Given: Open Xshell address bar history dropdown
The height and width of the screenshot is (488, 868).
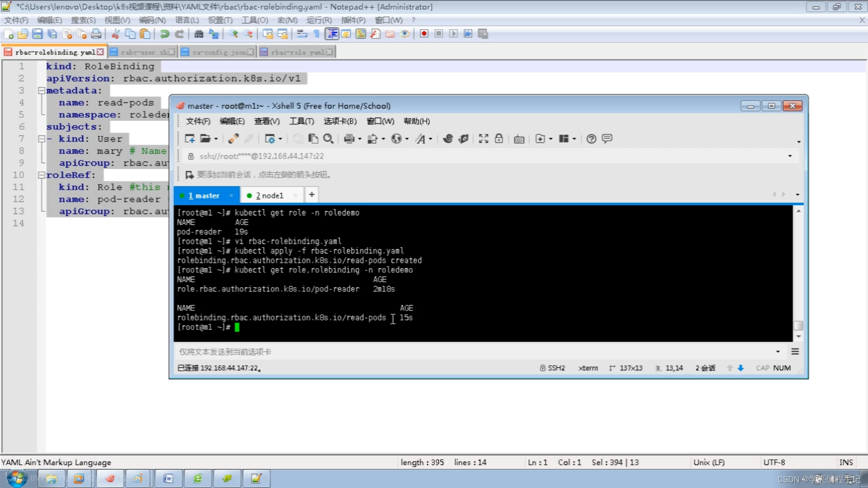Looking at the screenshot, I should [x=790, y=156].
